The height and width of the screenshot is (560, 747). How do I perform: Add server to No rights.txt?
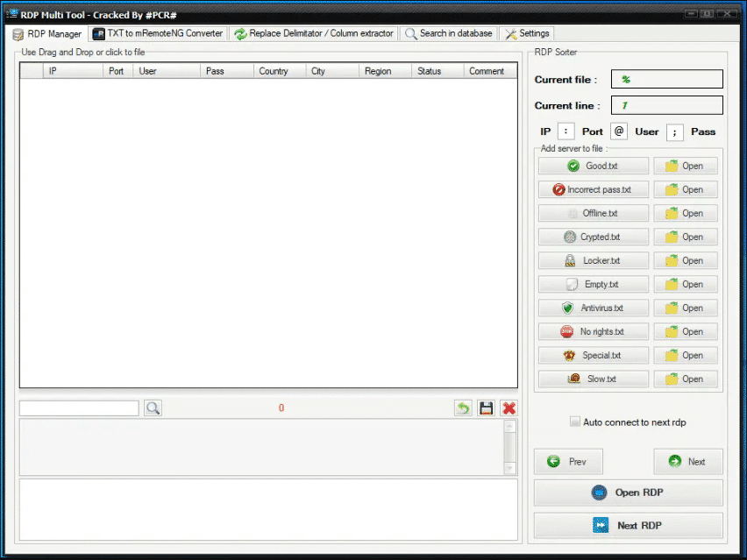[x=593, y=331]
